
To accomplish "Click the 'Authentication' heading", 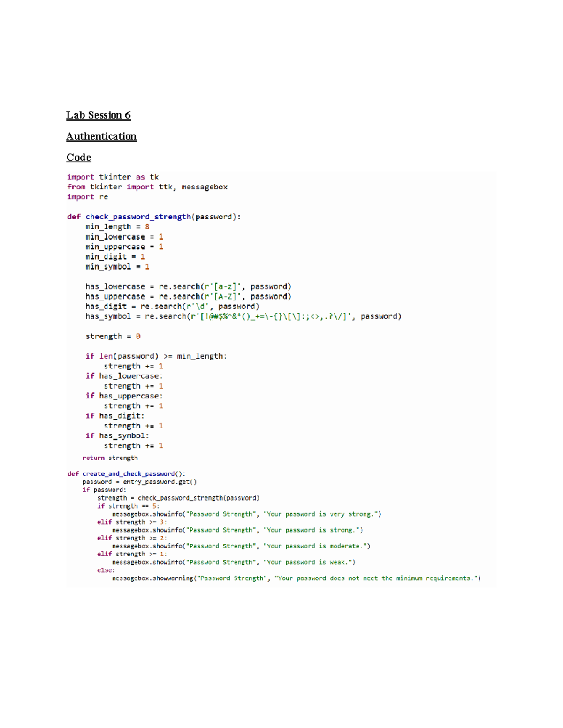I will [x=101, y=136].
